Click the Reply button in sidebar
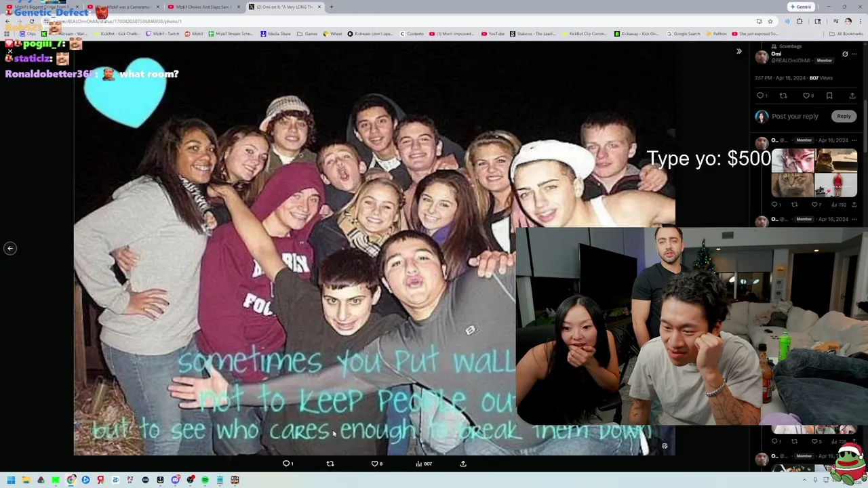The width and height of the screenshot is (868, 488). [x=844, y=116]
